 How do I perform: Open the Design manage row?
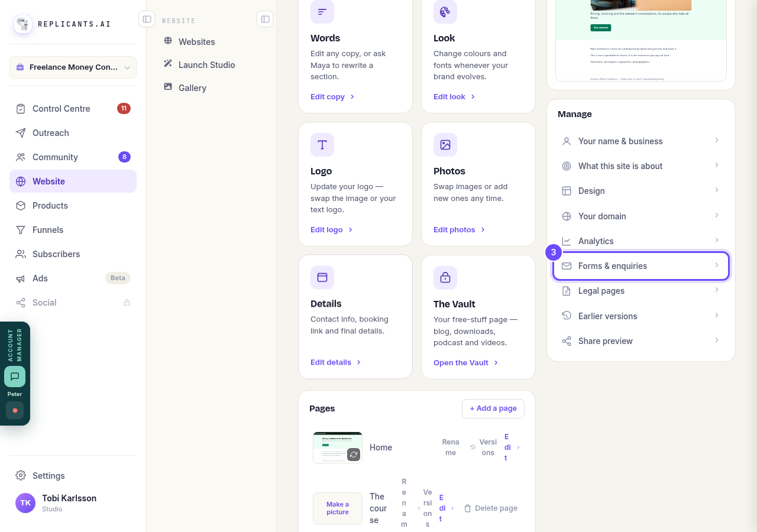(641, 191)
